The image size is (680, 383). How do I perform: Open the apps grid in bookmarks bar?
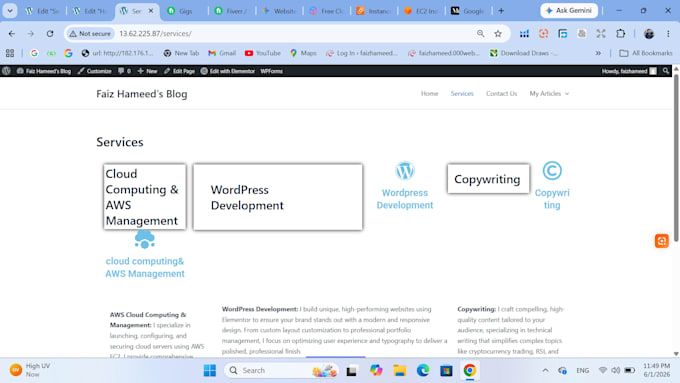[10, 53]
